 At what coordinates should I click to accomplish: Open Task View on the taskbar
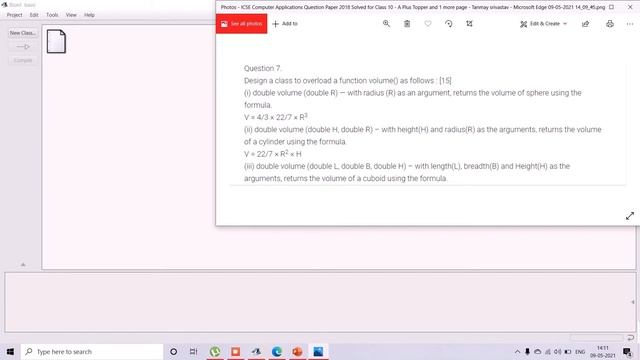tap(193, 351)
